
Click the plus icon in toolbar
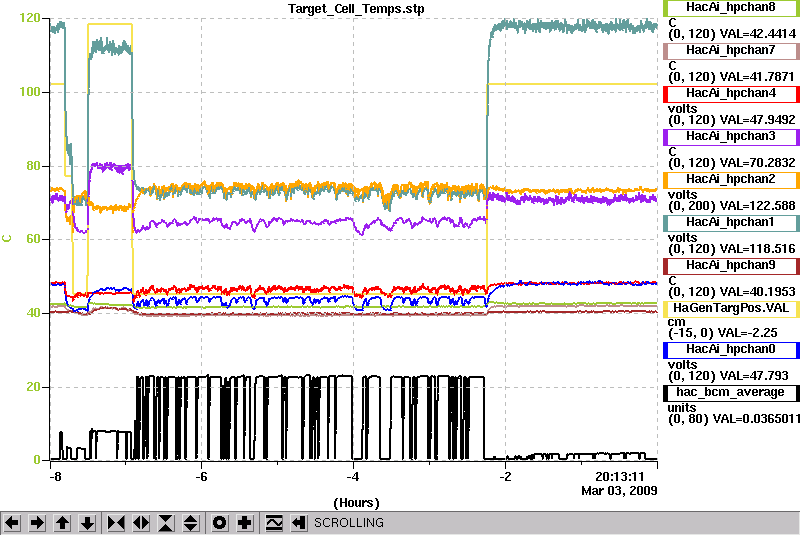click(245, 523)
